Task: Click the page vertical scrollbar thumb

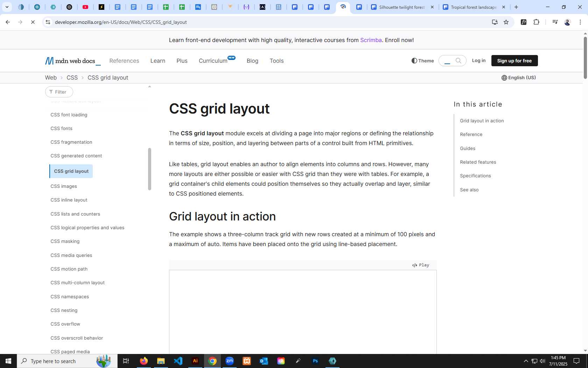Action: 585,57
